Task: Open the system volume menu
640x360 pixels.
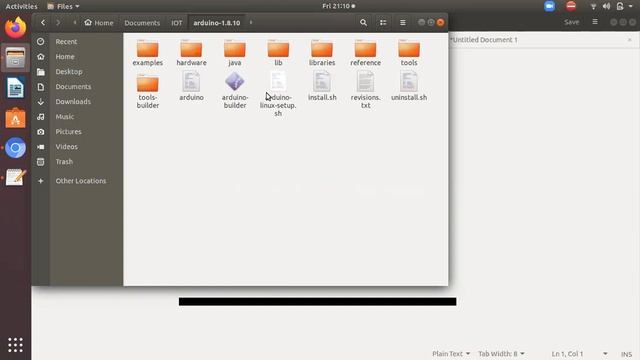Action: (607, 6)
